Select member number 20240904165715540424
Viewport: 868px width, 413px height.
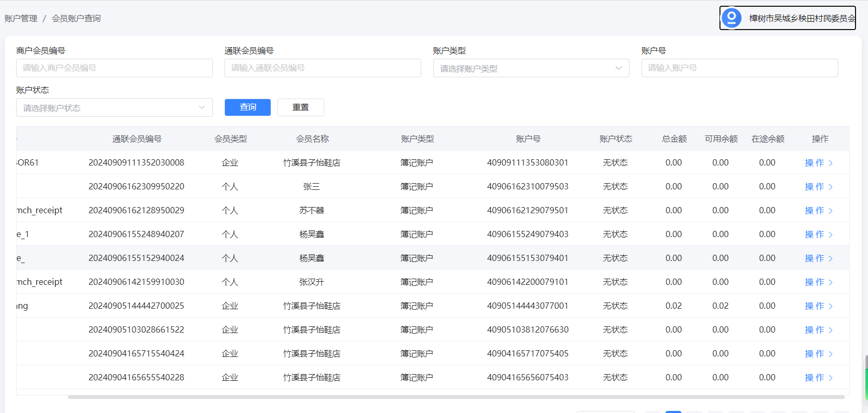(x=137, y=353)
